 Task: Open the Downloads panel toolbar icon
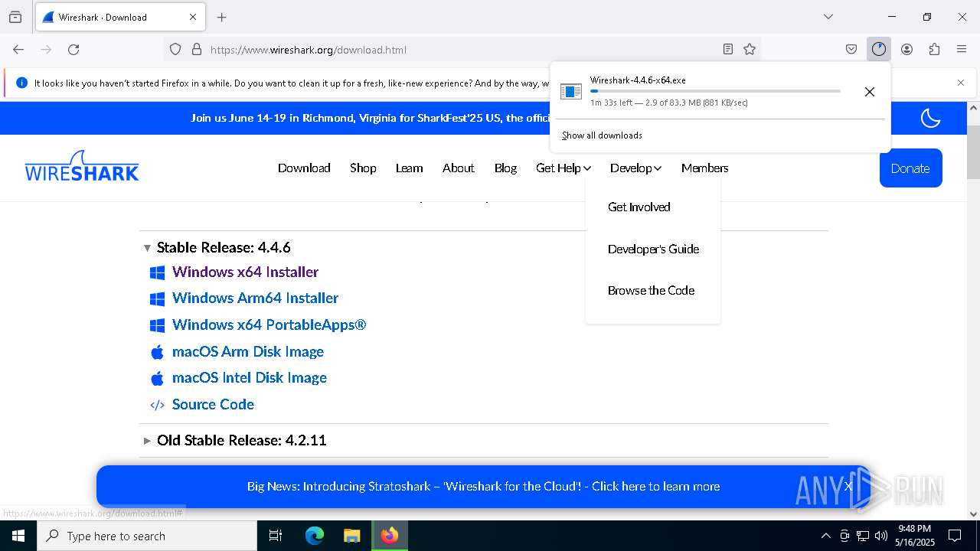[x=879, y=49]
